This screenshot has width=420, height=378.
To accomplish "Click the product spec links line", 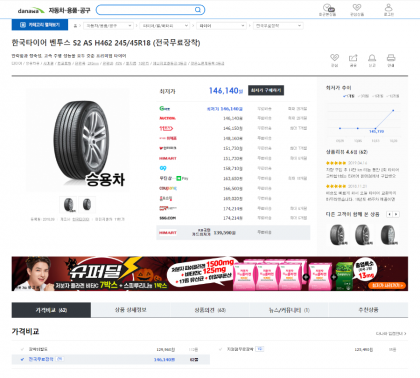I will (118, 63).
